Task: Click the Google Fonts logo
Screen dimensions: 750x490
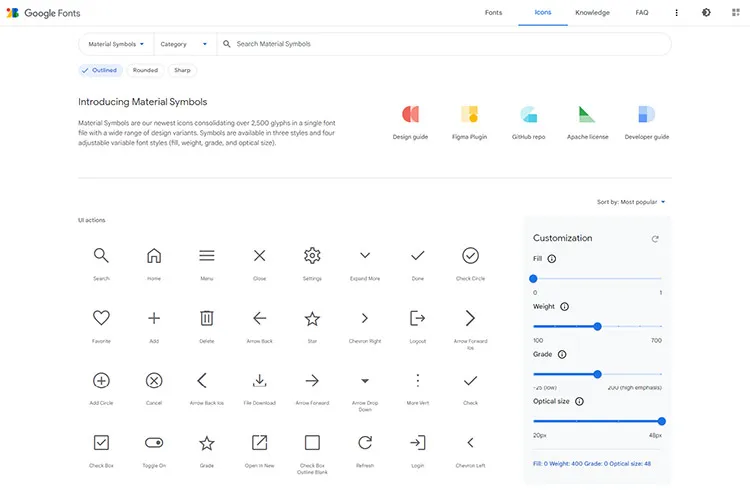Action: click(x=43, y=13)
